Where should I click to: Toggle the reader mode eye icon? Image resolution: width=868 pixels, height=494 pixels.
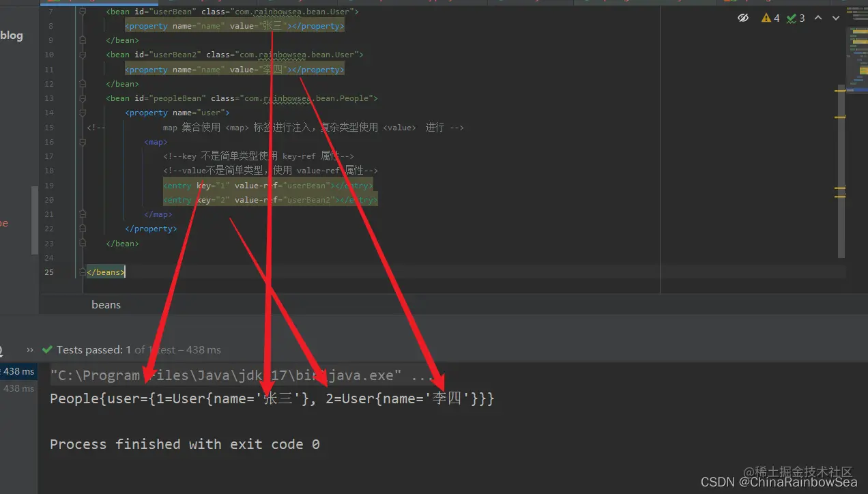click(x=743, y=18)
